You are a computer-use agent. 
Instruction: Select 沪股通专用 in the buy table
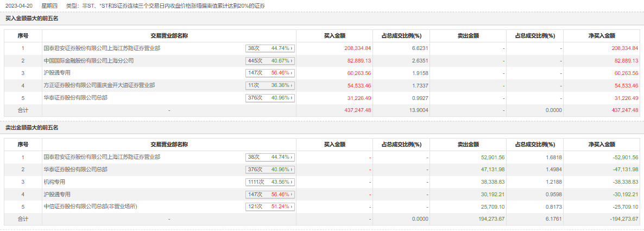click(57, 73)
